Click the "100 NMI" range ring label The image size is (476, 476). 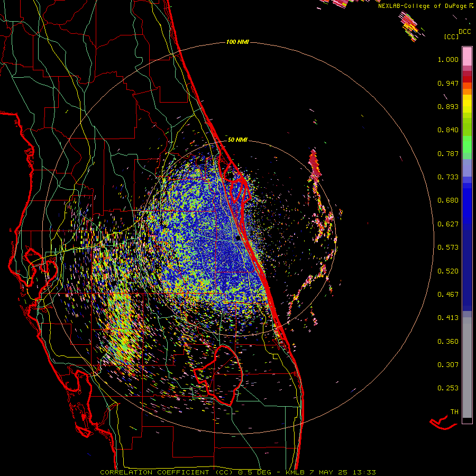point(237,42)
